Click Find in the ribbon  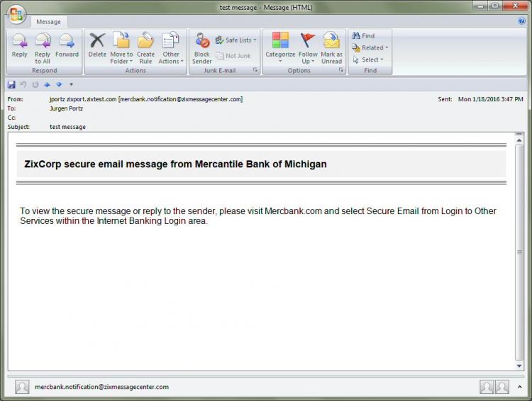click(x=363, y=35)
